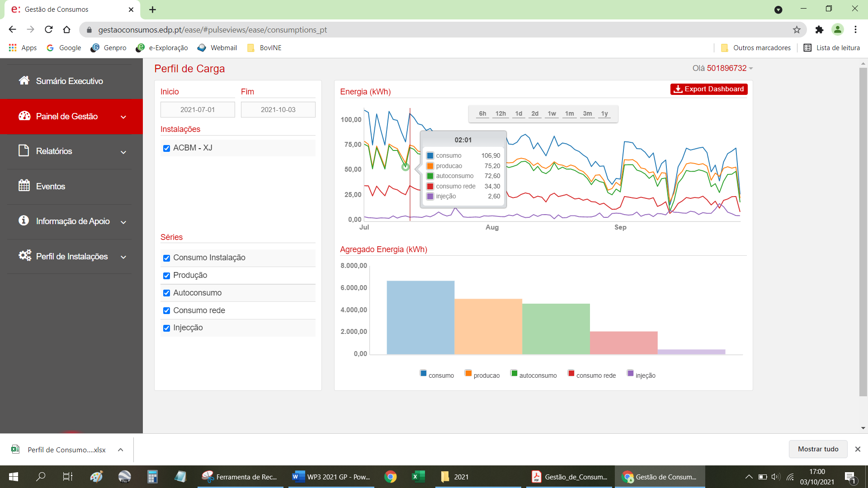
Task: Click the Perfil de Instalações gears icon
Action: tap(25, 255)
